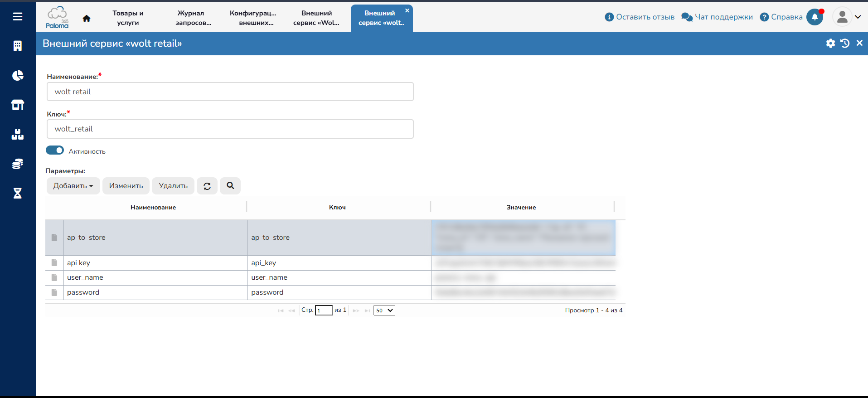This screenshot has height=398, width=868.
Task: Click the hourglass icon in sidebar
Action: point(18,194)
